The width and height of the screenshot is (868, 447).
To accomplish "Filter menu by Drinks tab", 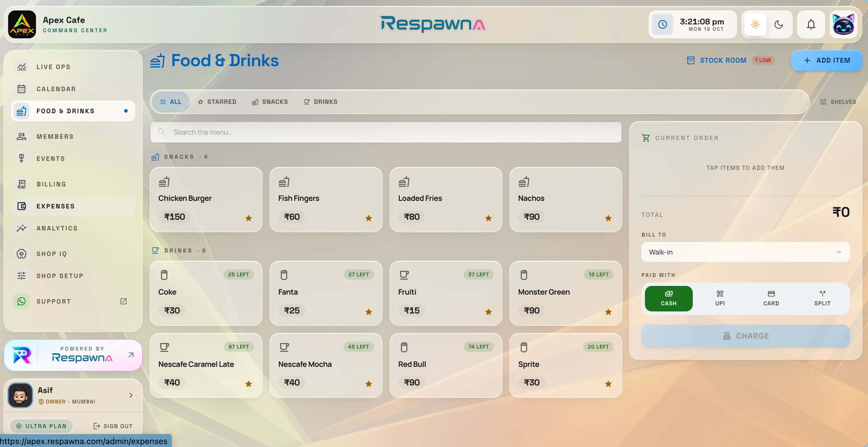I will click(x=321, y=102).
